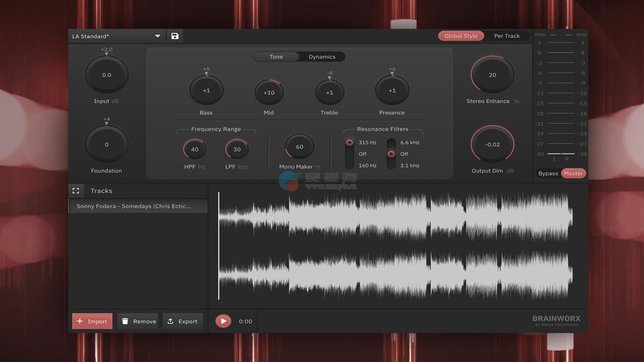
Task: Select the Master monitoring button
Action: tap(573, 173)
